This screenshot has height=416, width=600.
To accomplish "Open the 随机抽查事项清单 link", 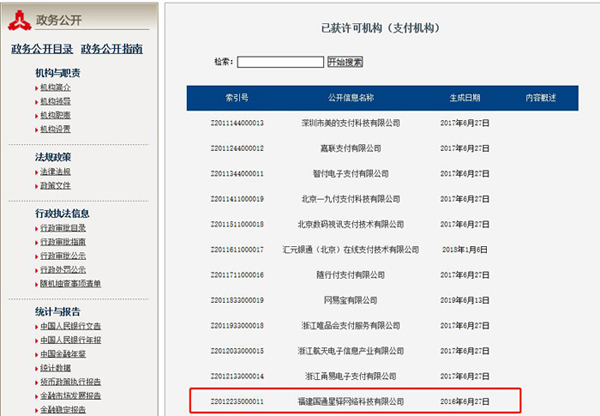I will (71, 284).
